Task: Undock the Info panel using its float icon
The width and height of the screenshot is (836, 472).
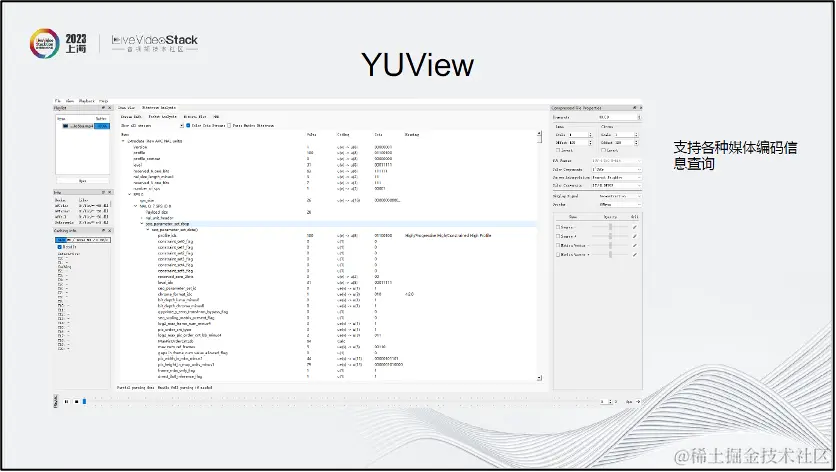Action: pos(103,192)
